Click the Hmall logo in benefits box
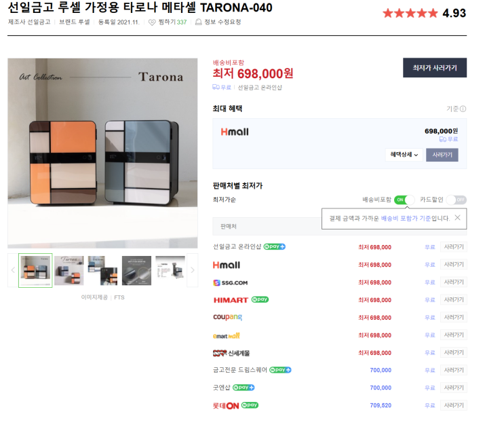 [x=235, y=132]
